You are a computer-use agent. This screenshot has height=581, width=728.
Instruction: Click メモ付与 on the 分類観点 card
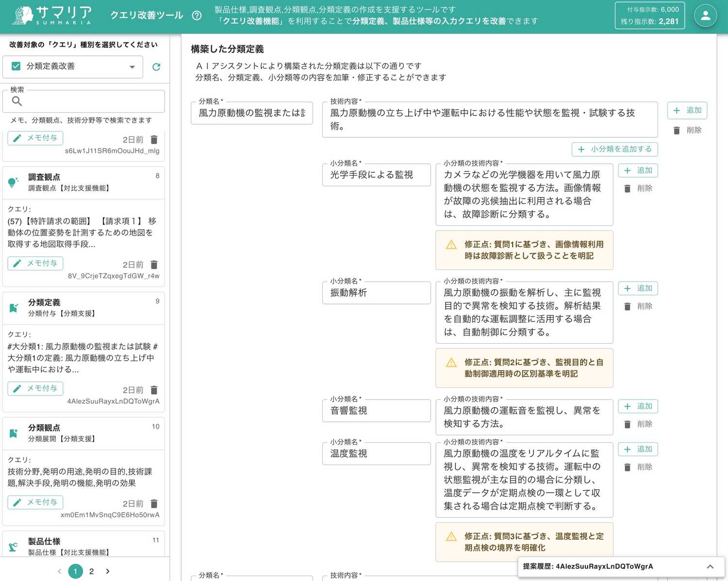pyautogui.click(x=35, y=502)
